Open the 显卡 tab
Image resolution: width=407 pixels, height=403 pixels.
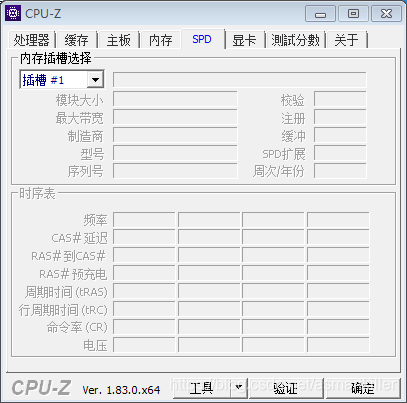point(244,40)
